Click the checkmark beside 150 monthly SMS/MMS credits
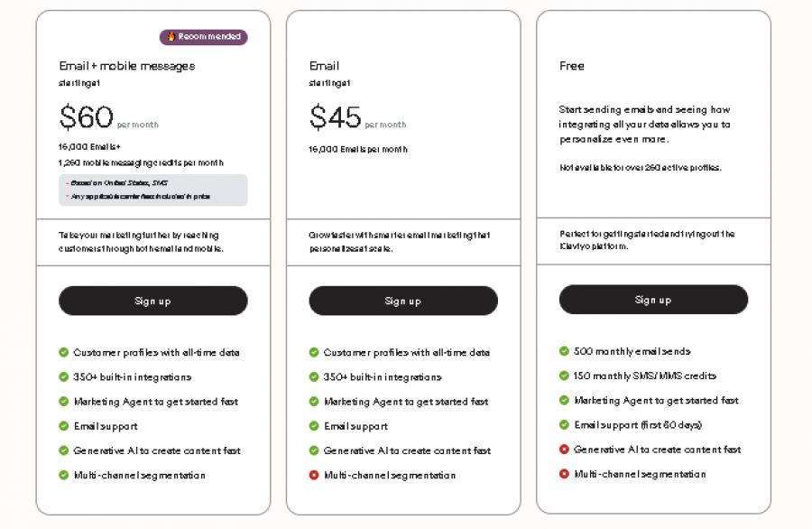 click(564, 376)
